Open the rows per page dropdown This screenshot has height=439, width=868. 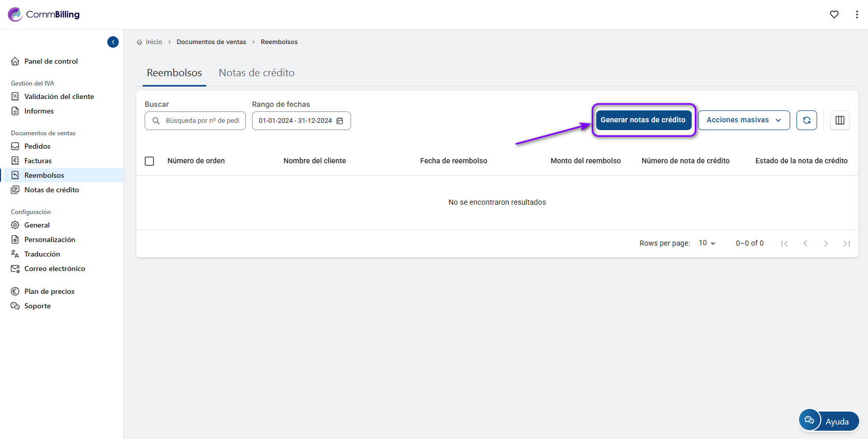coord(707,243)
